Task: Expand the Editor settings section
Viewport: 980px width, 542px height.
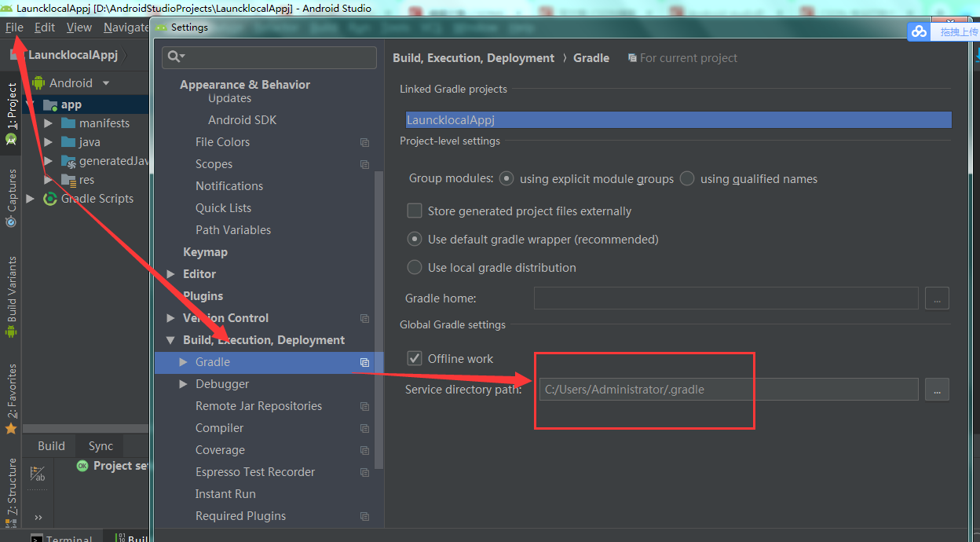Action: pyautogui.click(x=170, y=274)
